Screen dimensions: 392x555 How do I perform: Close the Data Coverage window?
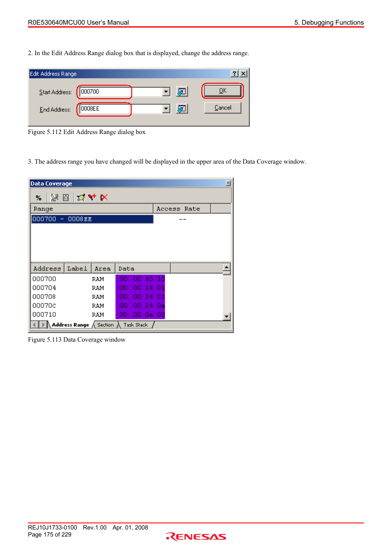228,183
